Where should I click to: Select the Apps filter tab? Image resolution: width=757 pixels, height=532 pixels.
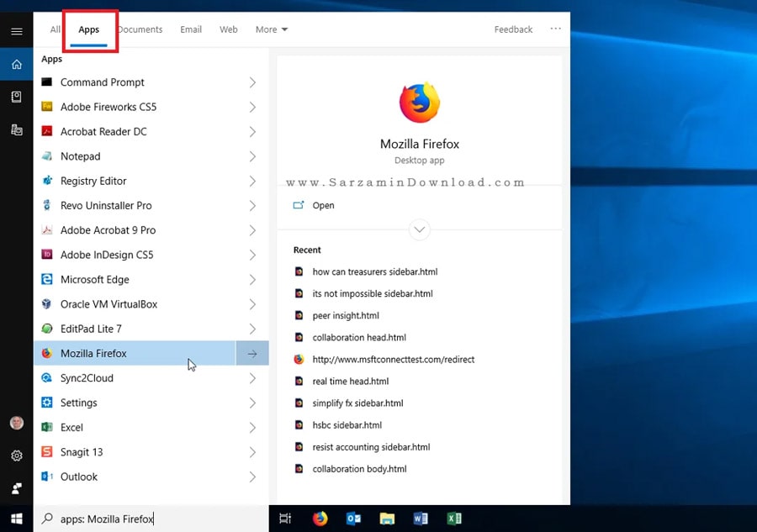click(89, 29)
